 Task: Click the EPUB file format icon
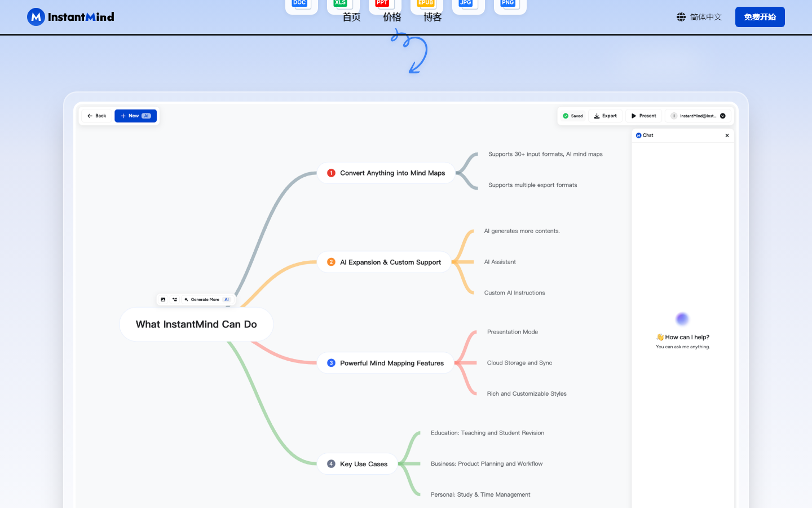click(427, 6)
